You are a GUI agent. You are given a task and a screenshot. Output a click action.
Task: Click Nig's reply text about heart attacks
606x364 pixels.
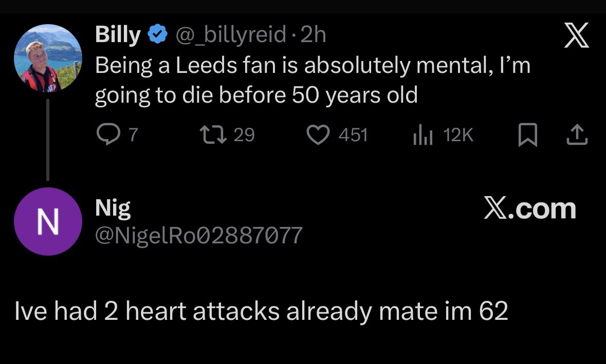(262, 311)
